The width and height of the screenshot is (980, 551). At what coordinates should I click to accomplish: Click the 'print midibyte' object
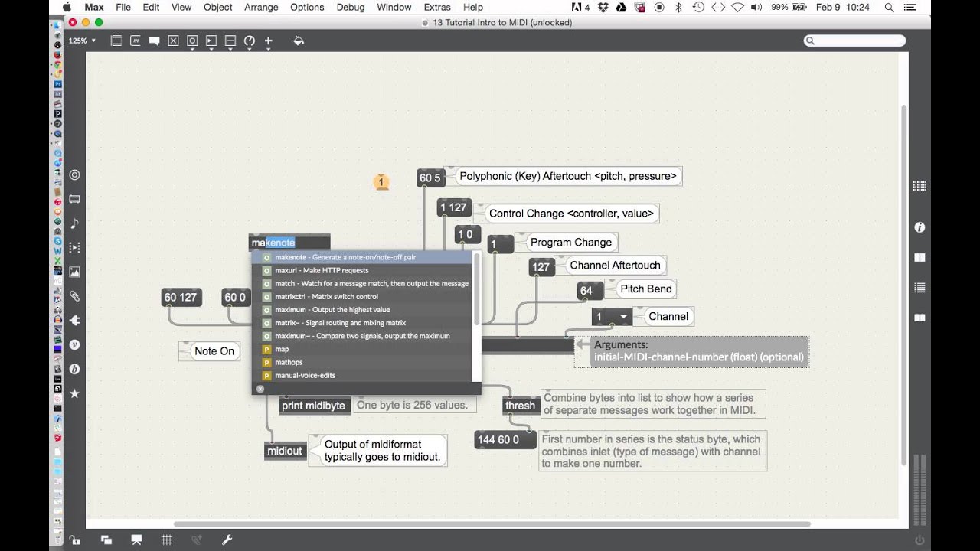pyautogui.click(x=314, y=406)
